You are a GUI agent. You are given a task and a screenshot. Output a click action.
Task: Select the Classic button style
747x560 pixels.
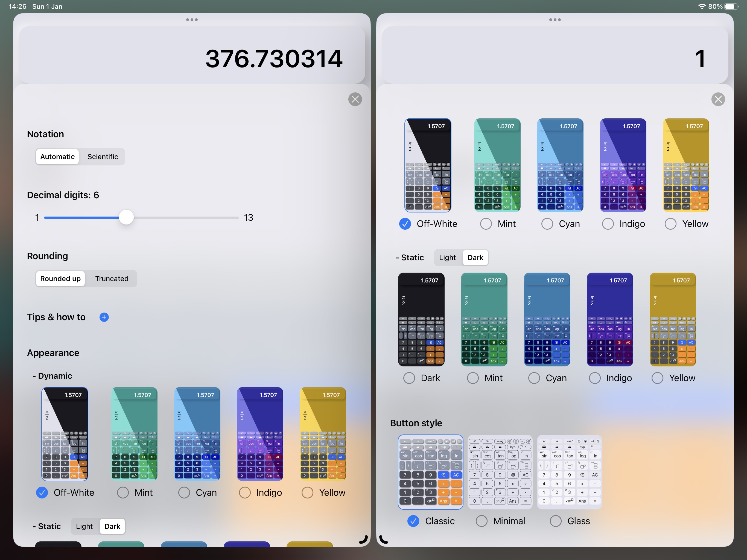(413, 520)
